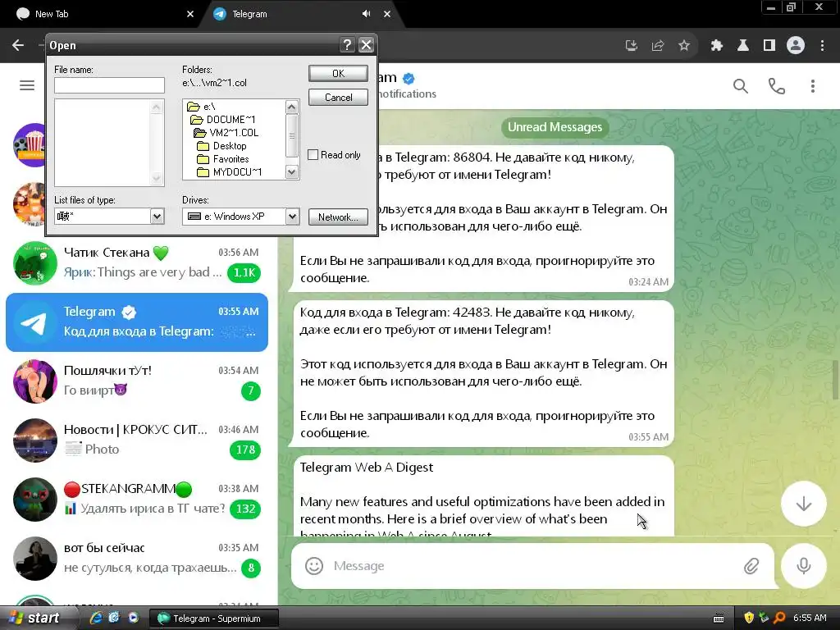Open the STEKANGRAMM chat

point(137,499)
